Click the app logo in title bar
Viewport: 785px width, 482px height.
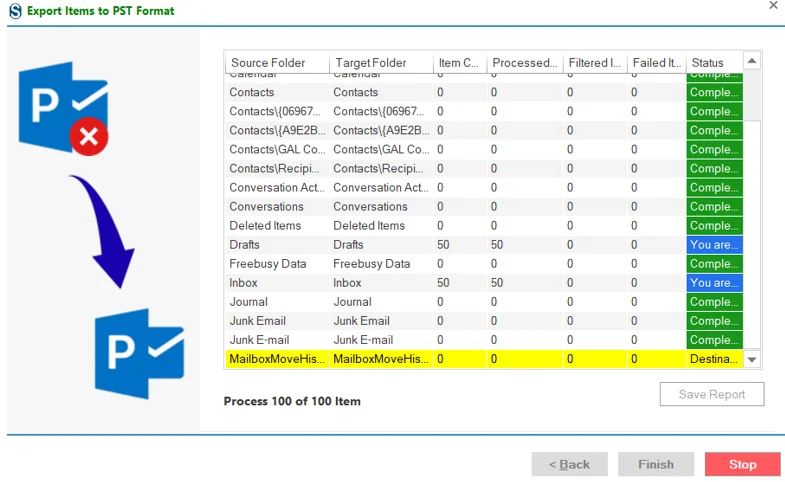point(16,11)
